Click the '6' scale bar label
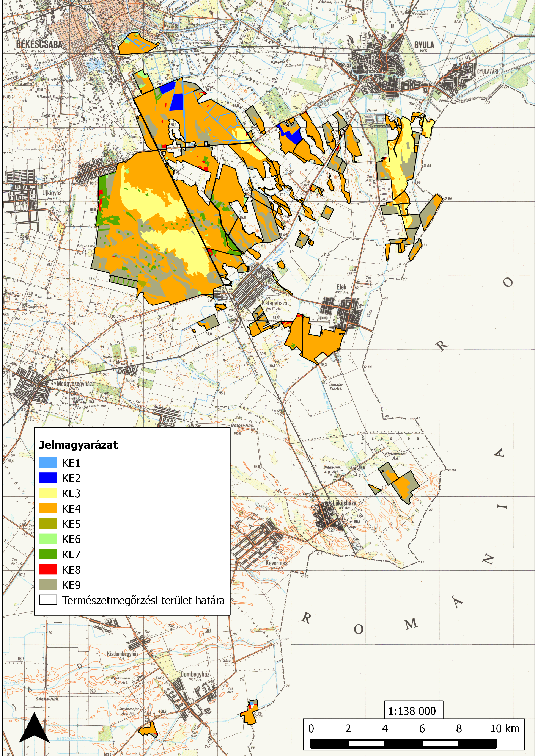 (x=422, y=729)
